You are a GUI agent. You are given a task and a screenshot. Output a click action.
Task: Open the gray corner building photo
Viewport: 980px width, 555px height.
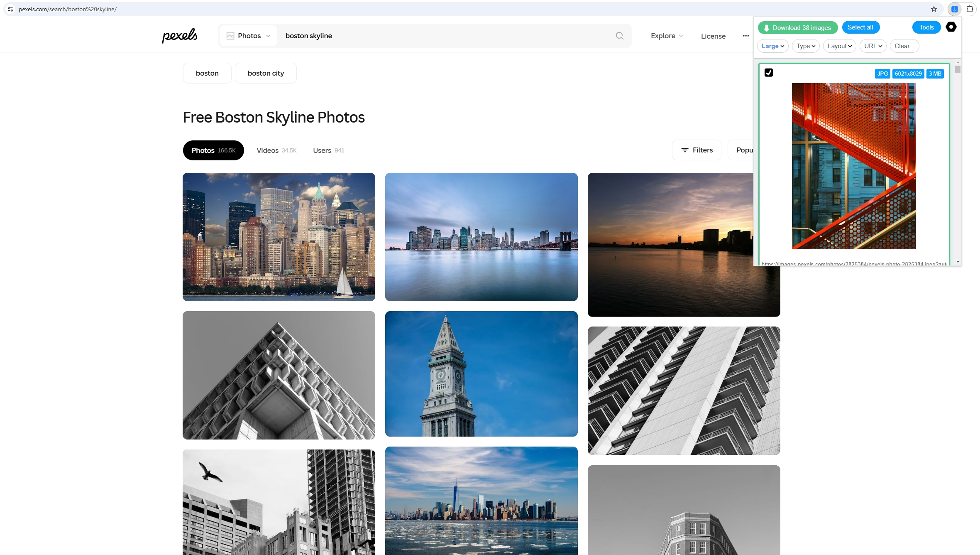(x=684, y=510)
